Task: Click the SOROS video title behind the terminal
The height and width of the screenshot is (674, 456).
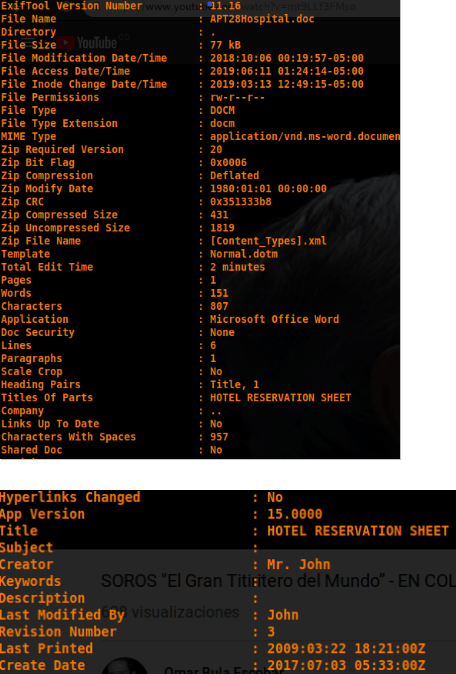Action: [278, 581]
